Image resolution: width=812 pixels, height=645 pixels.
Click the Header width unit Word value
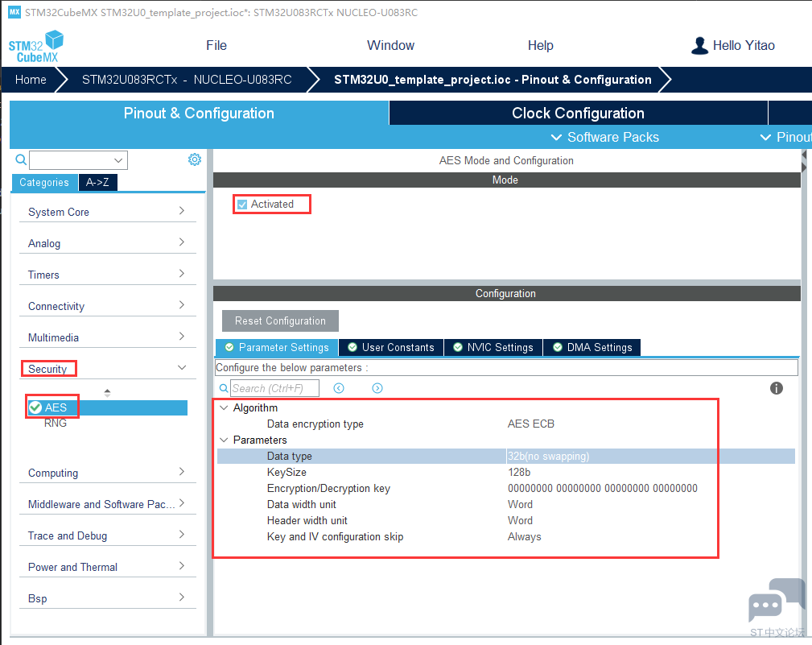point(520,520)
